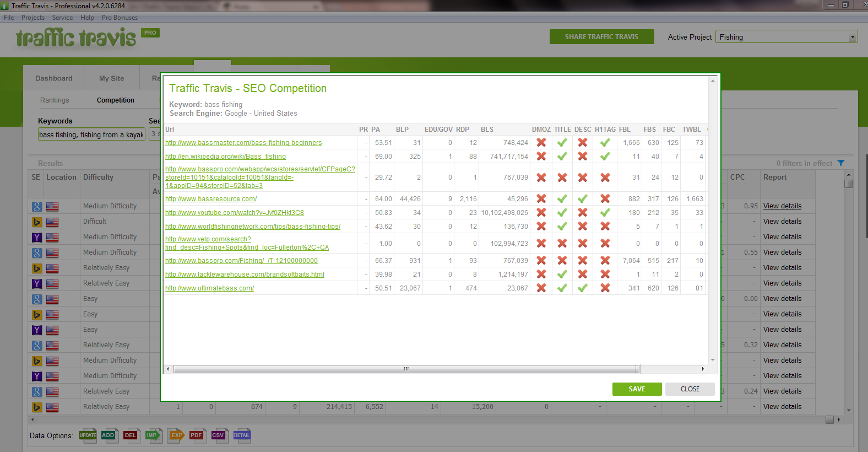Viewport: 868px width, 452px height.
Task: Click Google icon in Medium Difficulty first row
Action: pyautogui.click(x=36, y=206)
